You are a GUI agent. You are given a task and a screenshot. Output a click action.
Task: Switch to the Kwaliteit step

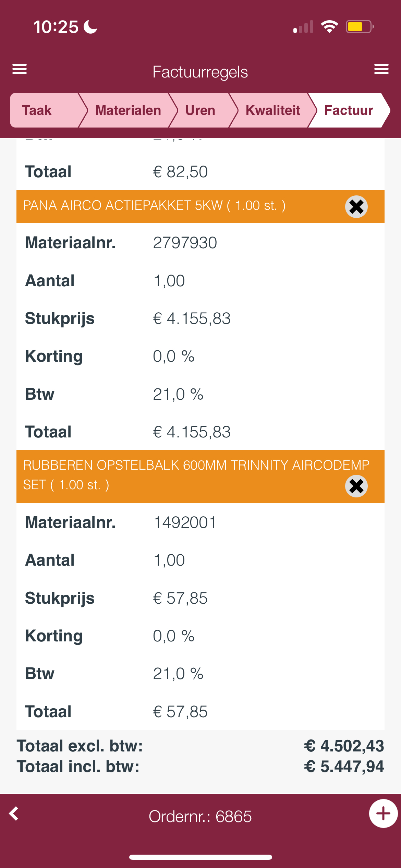[x=273, y=110]
